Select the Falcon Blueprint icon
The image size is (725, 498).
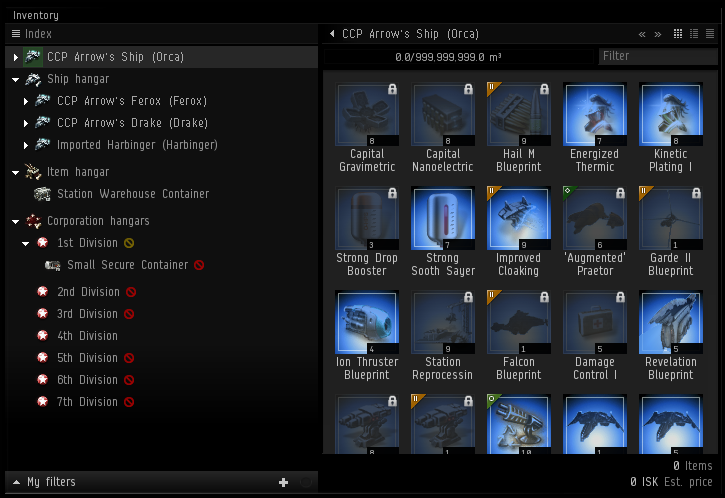coord(519,322)
